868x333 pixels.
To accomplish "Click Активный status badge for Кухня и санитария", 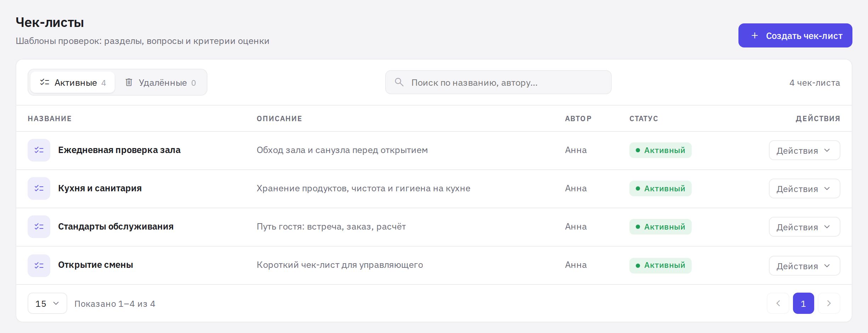I will (660, 188).
